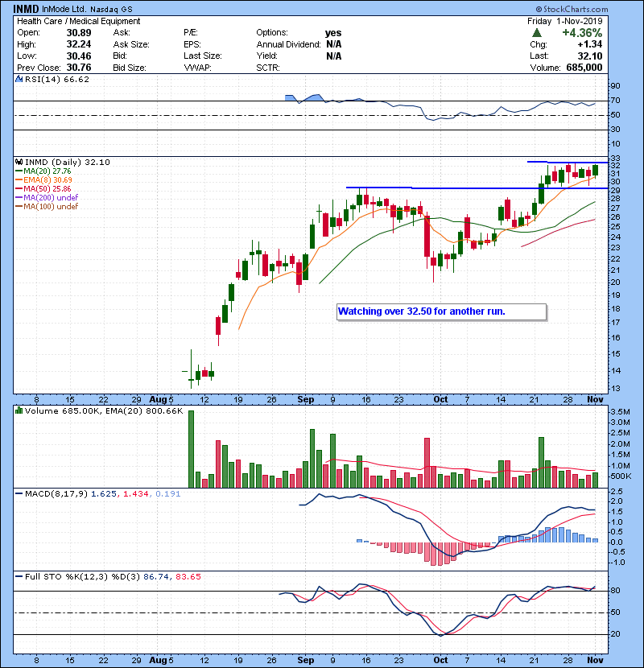Click the 'Watching over 32.50' annotation box
The width and height of the screenshot is (644, 668).
click(441, 311)
